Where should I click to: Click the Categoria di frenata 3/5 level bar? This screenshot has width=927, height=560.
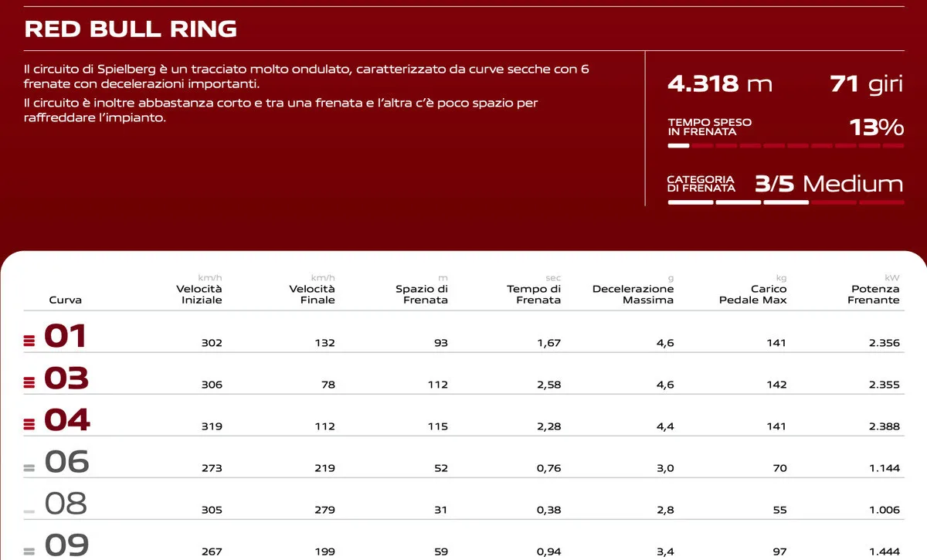coord(785,202)
